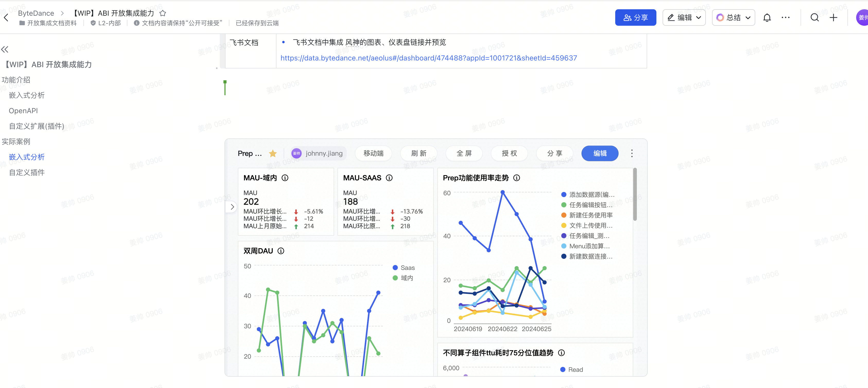Click the 飞书文档 table cell
Viewport: 868px width, 388px height.
pyautogui.click(x=250, y=51)
